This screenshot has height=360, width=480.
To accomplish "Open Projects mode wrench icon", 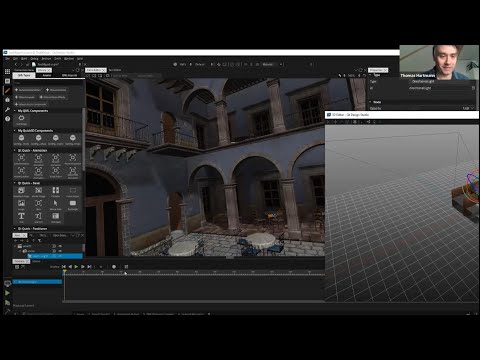I will point(7,109).
